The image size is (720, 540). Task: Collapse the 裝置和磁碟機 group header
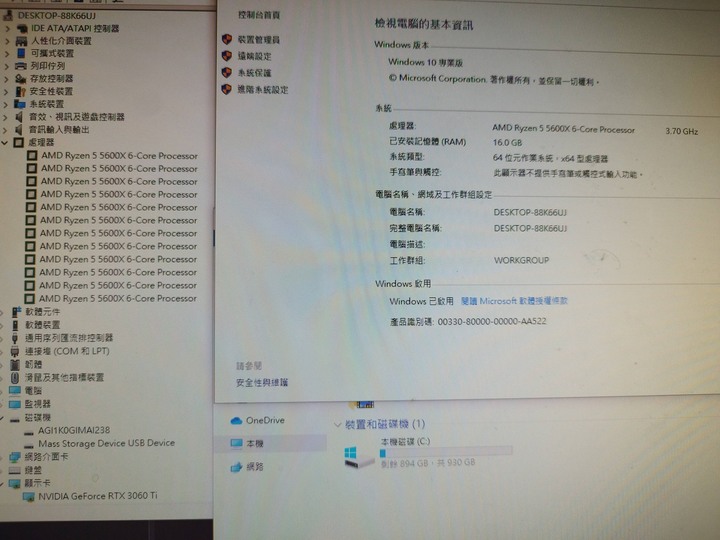click(x=336, y=424)
